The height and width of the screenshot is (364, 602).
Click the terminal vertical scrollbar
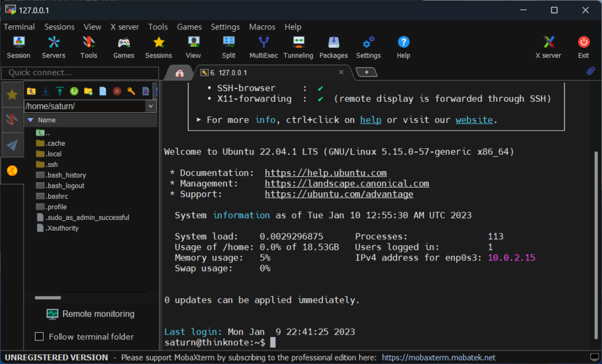[x=596, y=246]
